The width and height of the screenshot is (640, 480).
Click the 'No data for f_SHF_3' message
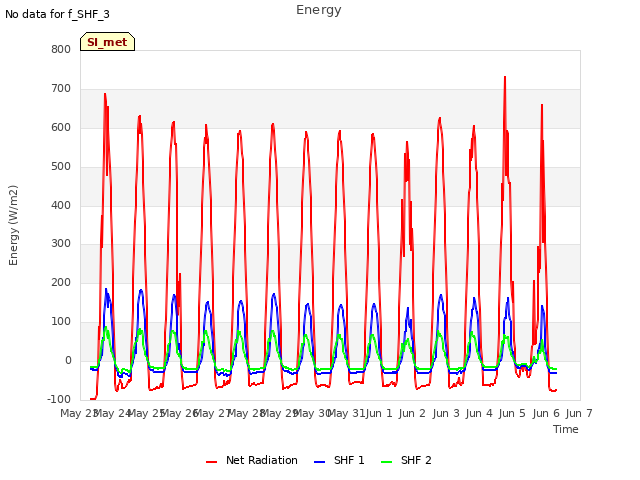[x=57, y=14]
